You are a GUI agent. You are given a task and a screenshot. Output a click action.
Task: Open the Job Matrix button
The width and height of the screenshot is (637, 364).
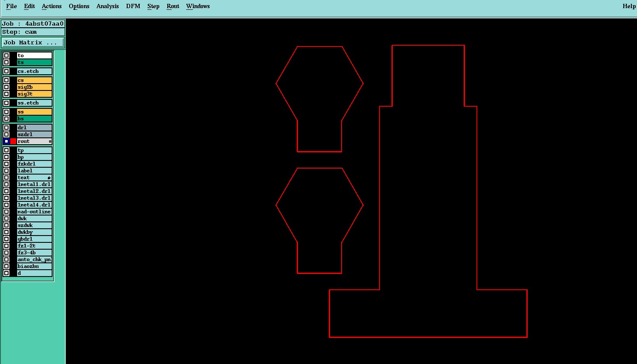tap(33, 42)
